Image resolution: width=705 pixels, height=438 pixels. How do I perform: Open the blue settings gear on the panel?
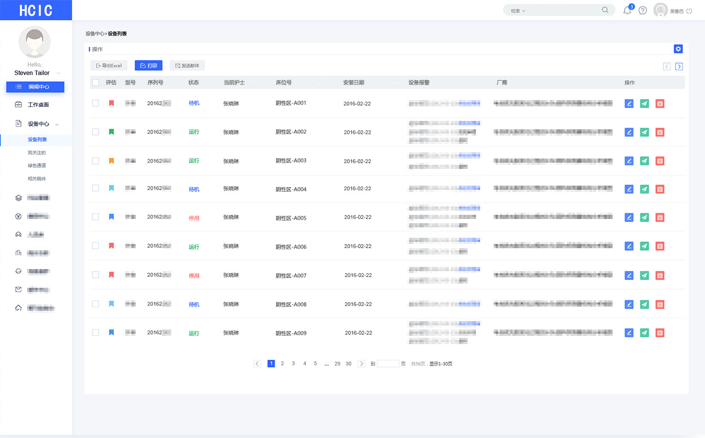coord(678,49)
